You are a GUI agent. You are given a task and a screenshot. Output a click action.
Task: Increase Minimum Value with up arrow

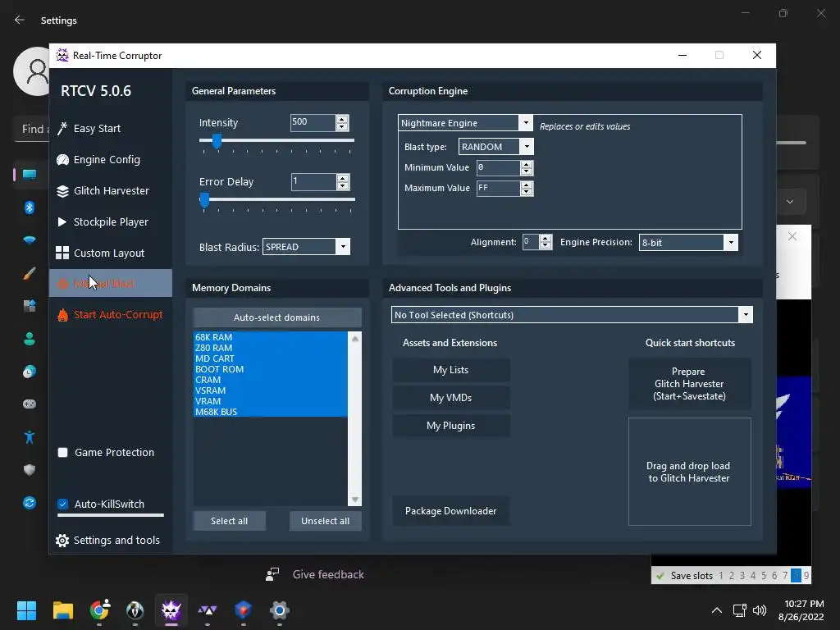527,164
